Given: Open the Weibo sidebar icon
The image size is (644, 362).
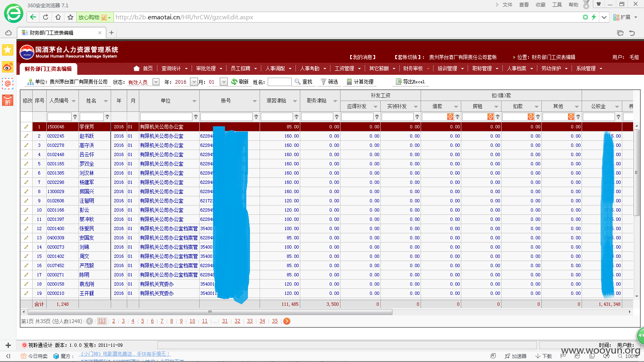Looking at the screenshot, I should click(x=8, y=67).
